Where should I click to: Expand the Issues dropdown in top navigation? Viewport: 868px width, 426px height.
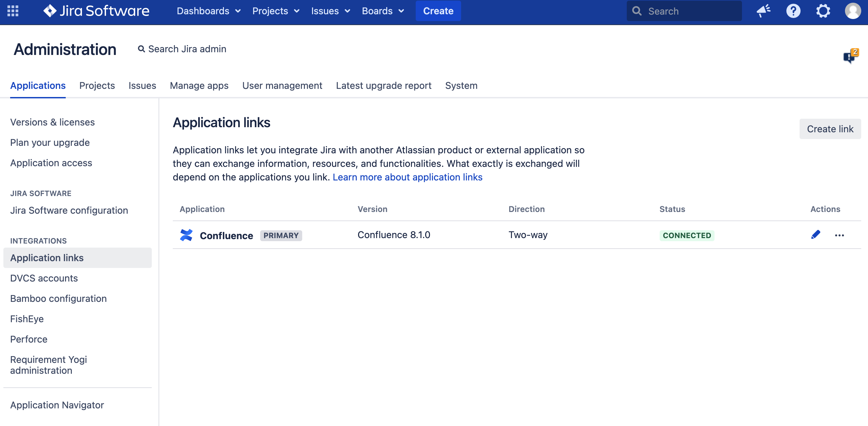pos(330,11)
